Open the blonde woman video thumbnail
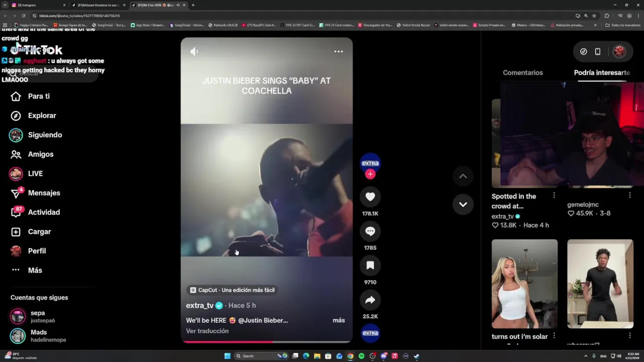Screen dimensions: 644x362 click(x=524, y=284)
